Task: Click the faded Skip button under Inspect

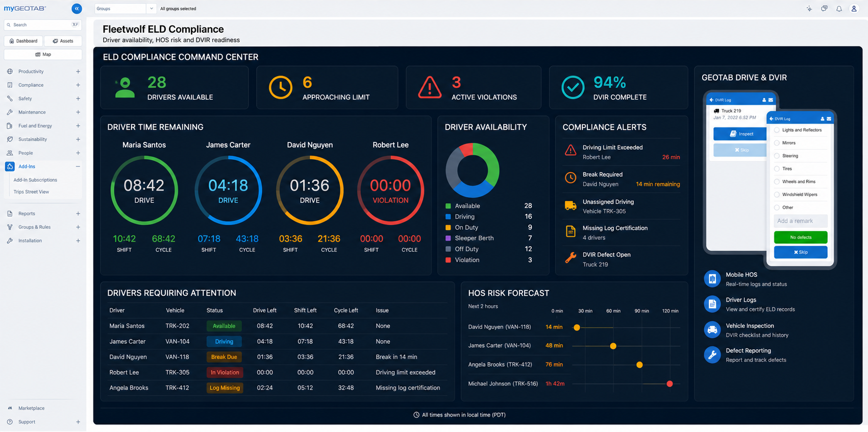Action: (740, 150)
